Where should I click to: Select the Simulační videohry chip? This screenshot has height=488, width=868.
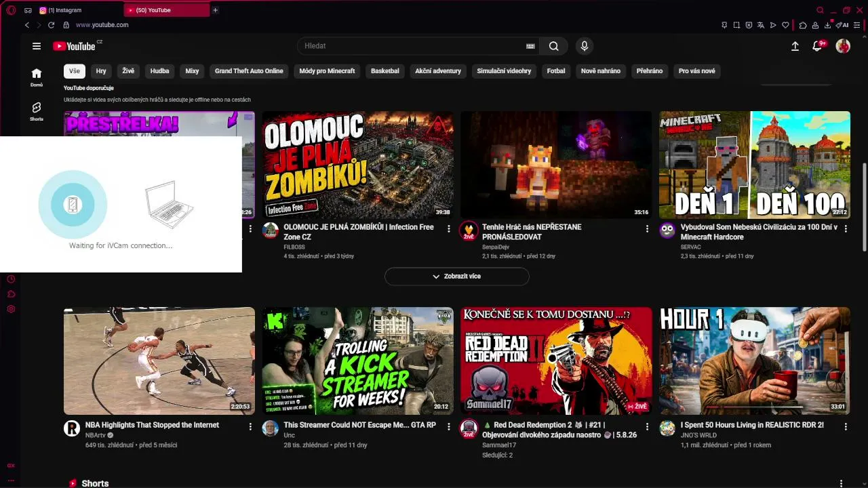pos(504,71)
